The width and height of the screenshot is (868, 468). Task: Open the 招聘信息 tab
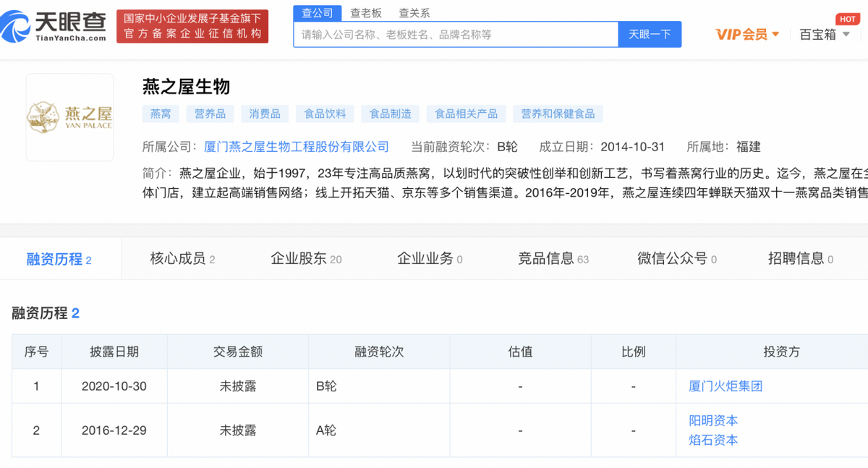point(795,258)
